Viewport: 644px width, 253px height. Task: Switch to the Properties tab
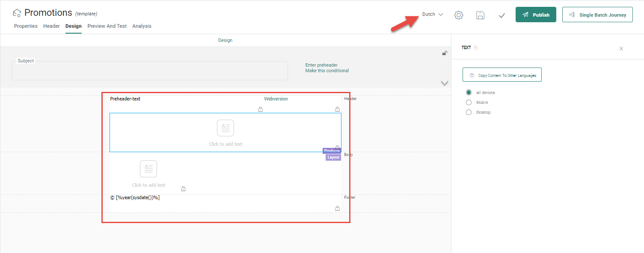pos(26,26)
